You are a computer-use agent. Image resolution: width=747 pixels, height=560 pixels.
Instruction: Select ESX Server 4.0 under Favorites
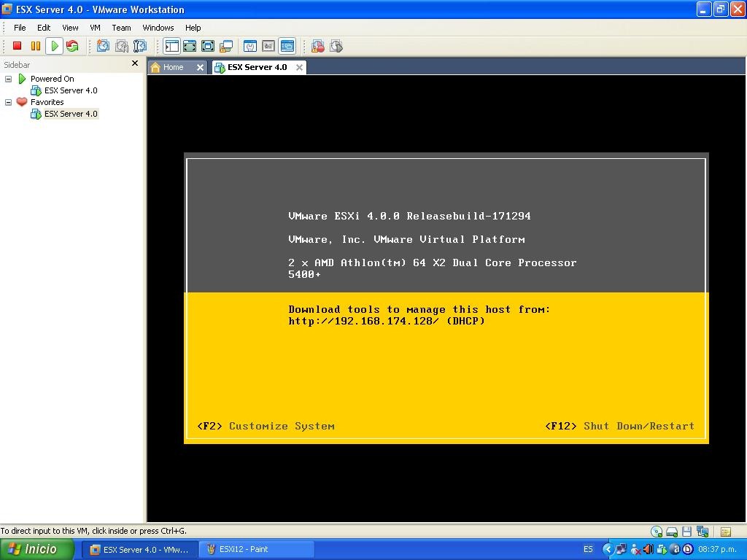tap(71, 114)
